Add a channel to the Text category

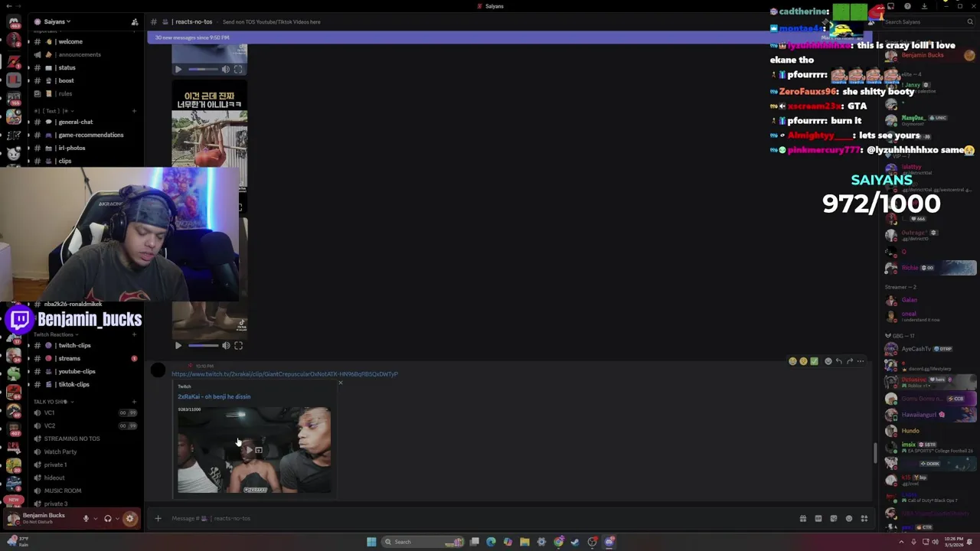pos(134,111)
